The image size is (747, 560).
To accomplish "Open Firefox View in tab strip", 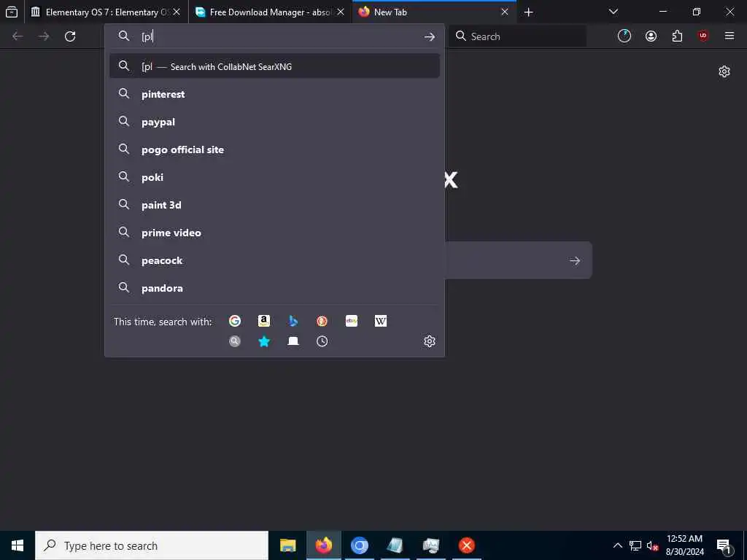I will tap(12, 12).
